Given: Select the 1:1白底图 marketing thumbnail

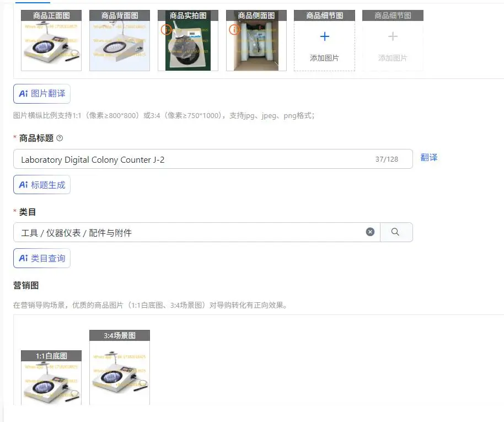Looking at the screenshot, I should [x=51, y=378].
